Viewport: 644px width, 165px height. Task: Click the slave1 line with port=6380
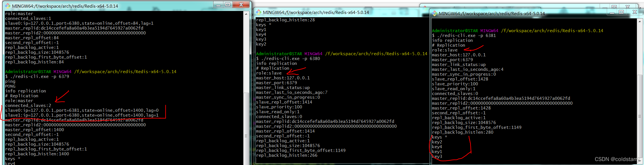point(82,115)
